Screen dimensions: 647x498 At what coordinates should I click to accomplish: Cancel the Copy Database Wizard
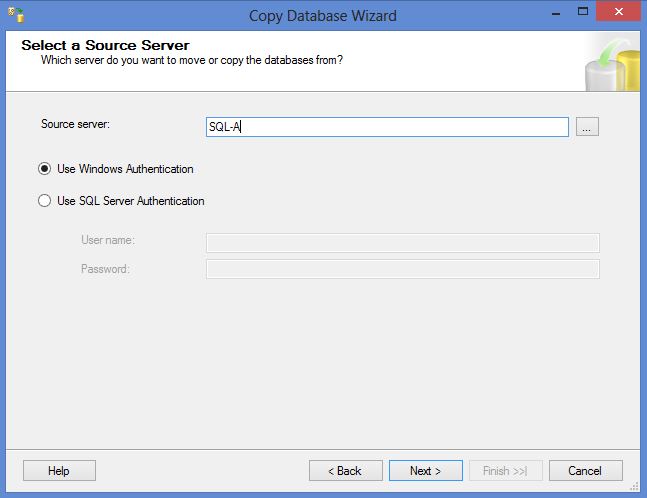[586, 471]
